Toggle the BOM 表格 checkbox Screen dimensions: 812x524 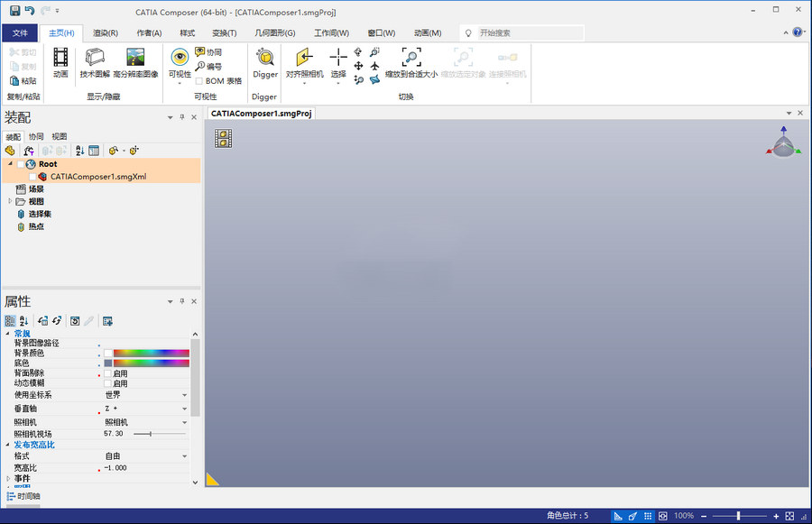tap(198, 81)
